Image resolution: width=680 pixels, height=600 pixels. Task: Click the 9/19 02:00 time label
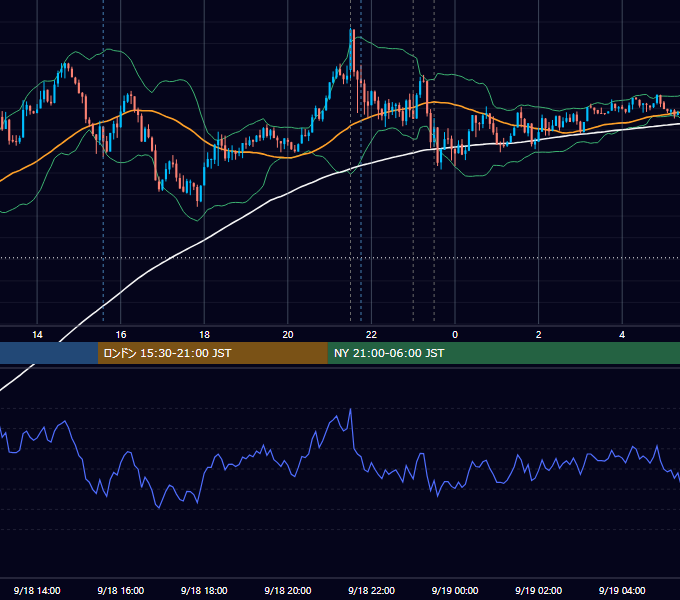point(538,590)
